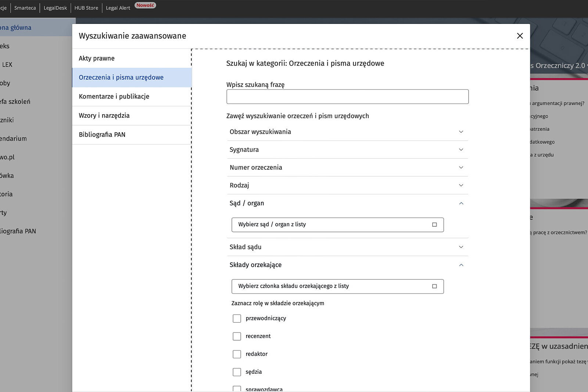588x392 pixels.
Task: Close the Wyszukiwanie zaawansowane dialog
Action: [520, 36]
